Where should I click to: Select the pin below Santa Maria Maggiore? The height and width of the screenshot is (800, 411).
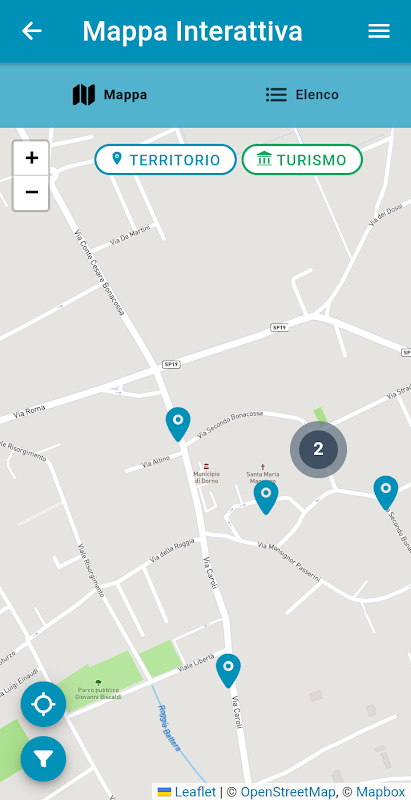click(266, 497)
